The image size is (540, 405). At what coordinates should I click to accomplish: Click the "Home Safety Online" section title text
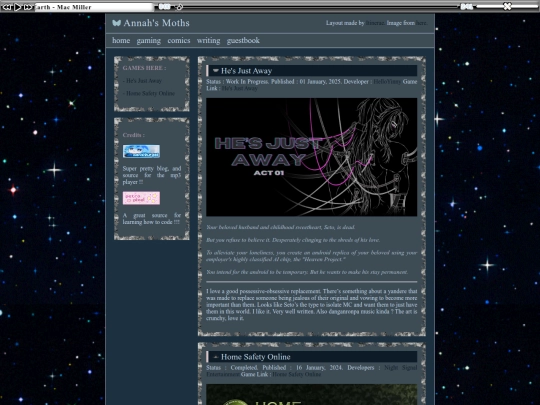(x=256, y=357)
